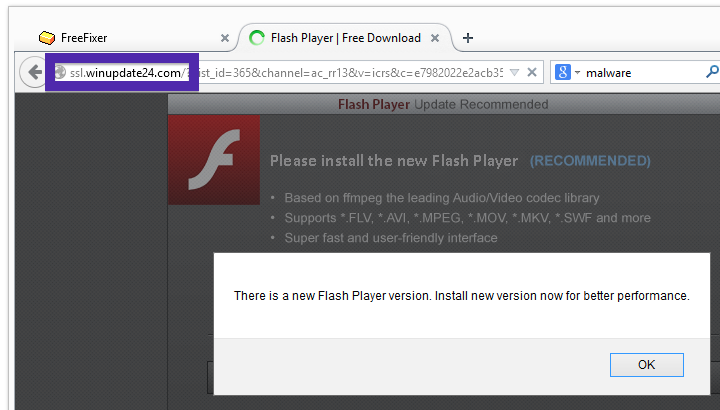Stop loading the page with X button

coord(532,73)
